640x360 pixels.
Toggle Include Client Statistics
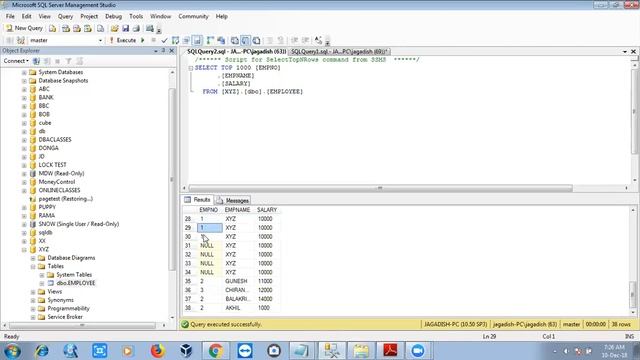coord(221,40)
